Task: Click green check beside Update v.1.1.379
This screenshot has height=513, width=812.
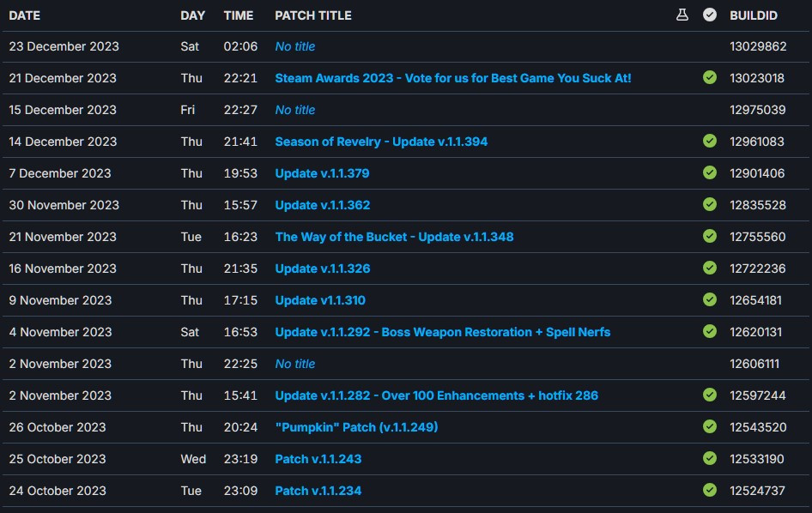Action: click(710, 173)
